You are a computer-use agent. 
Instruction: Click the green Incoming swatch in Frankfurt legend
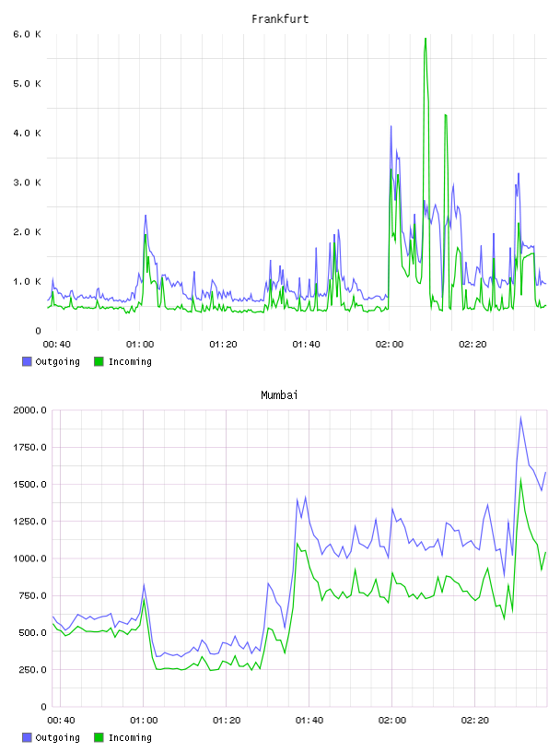[99, 361]
